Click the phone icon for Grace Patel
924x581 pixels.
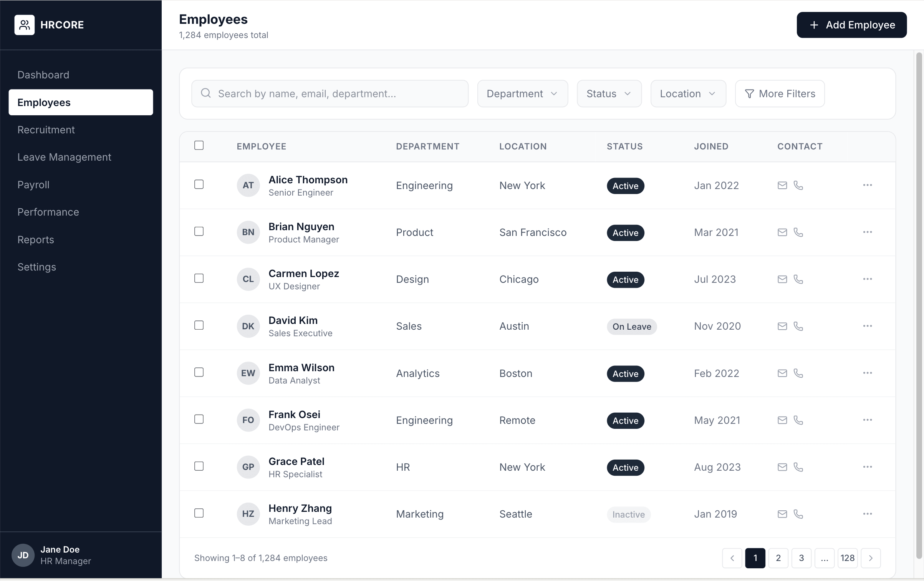798,467
